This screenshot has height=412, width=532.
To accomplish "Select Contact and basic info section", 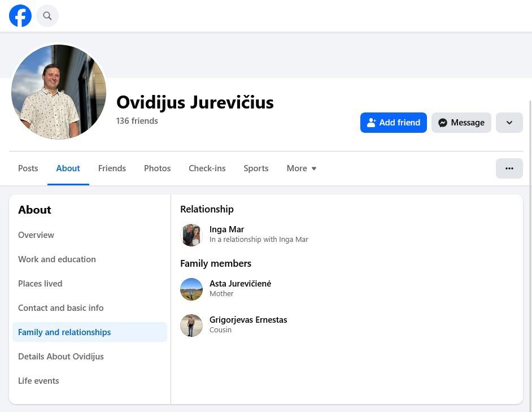I will click(x=61, y=308).
